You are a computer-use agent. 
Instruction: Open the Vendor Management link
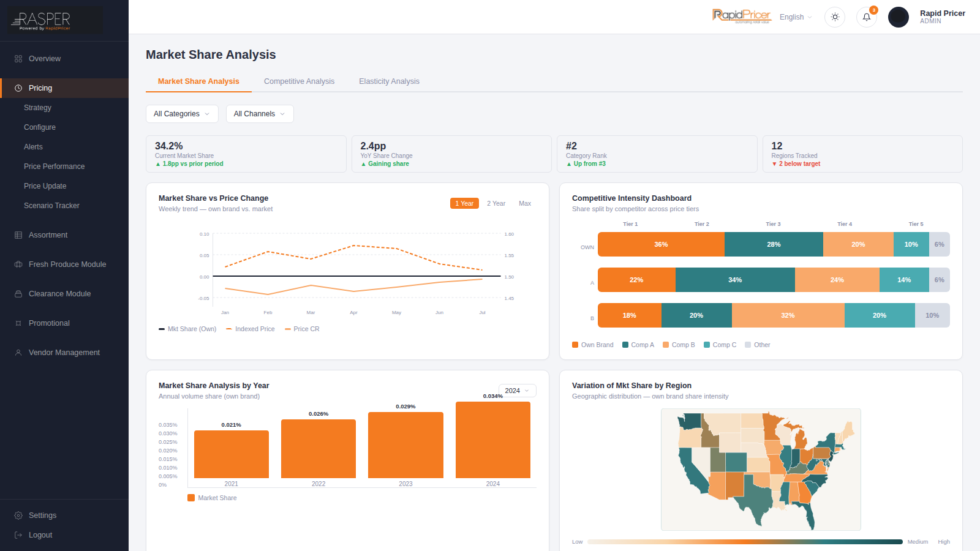[64, 353]
